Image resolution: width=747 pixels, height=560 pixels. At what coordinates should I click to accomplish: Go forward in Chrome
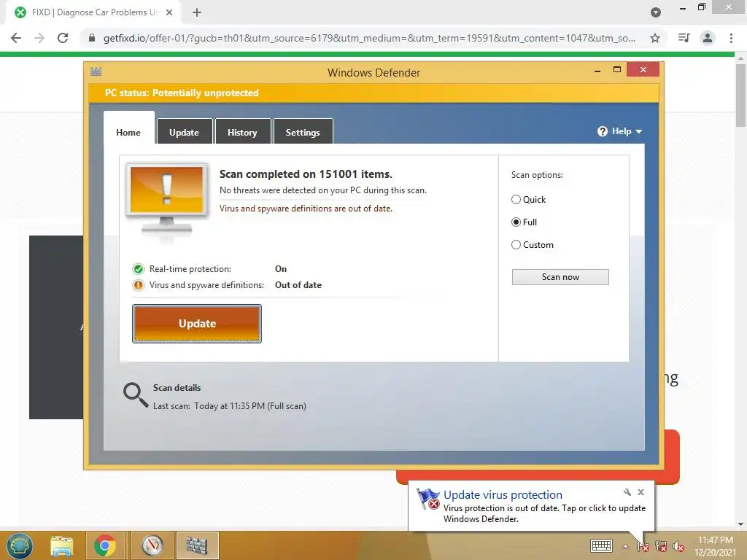coord(39,38)
